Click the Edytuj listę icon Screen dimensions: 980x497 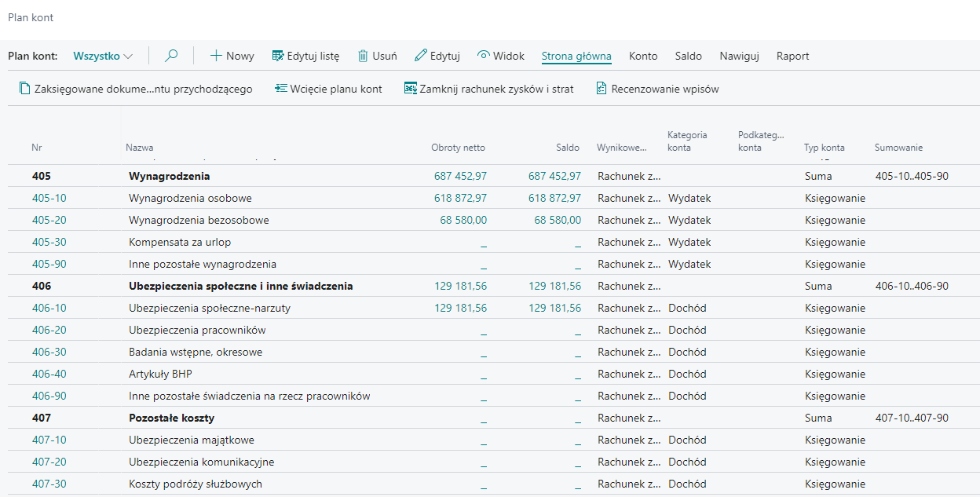(277, 56)
